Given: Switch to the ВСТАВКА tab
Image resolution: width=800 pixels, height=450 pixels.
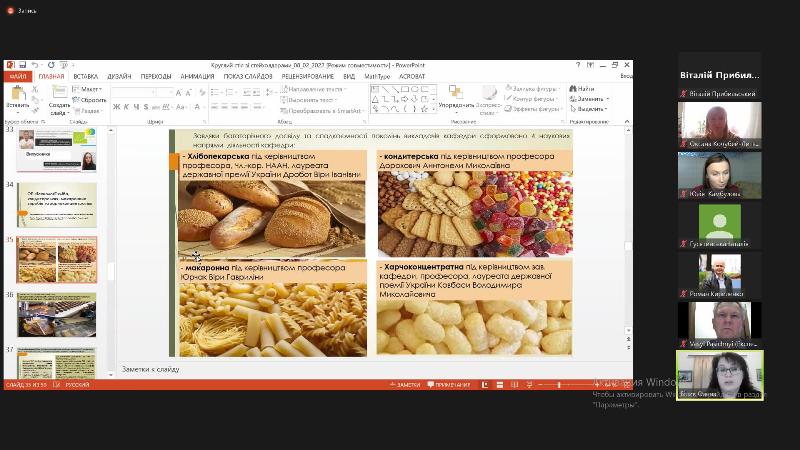Looking at the screenshot, I should pyautogui.click(x=85, y=77).
